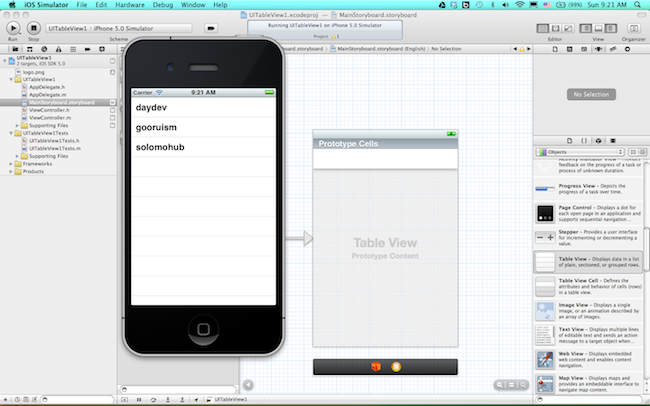Screen dimensions: 650x406
Task: Click status badge beside first Supporting Files folder
Action: pyautogui.click(x=112, y=125)
